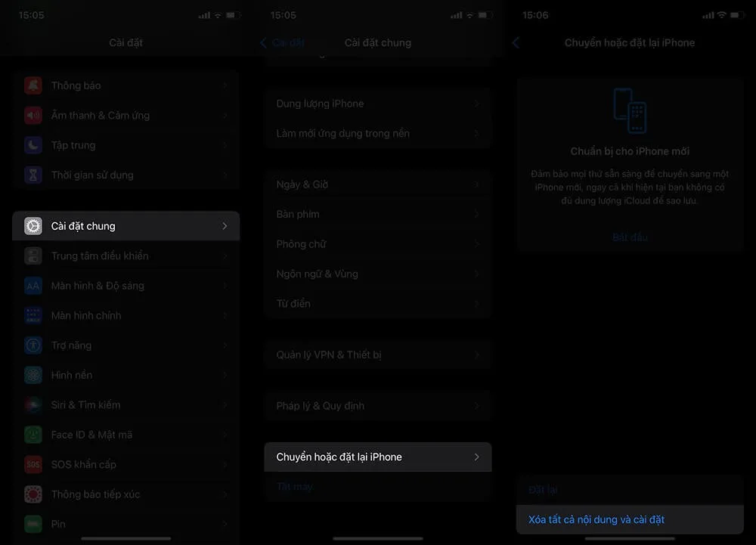Tap the Trung tâm điều khiển icon
Viewport: 756px width, 545px height.
[x=33, y=256]
